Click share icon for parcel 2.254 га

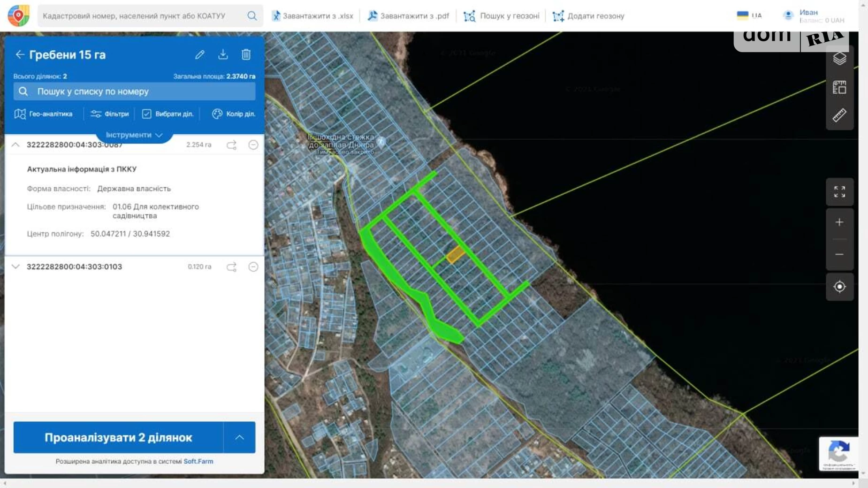coord(231,145)
